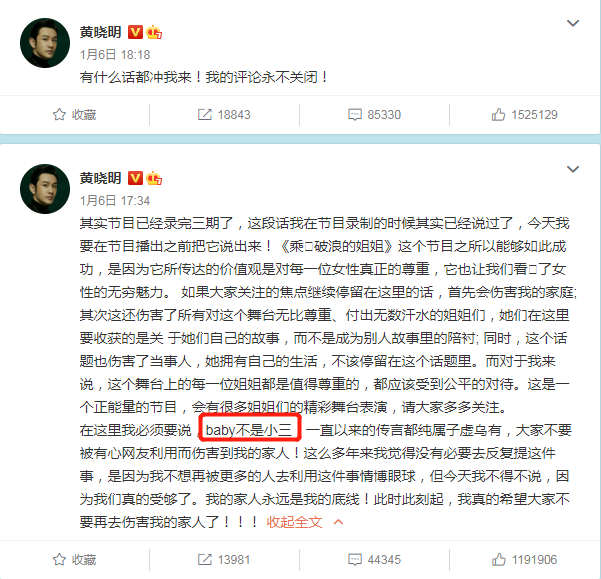Open timestamp 1月6日 17:34 link
This screenshot has width=601, height=579.
coord(115,201)
